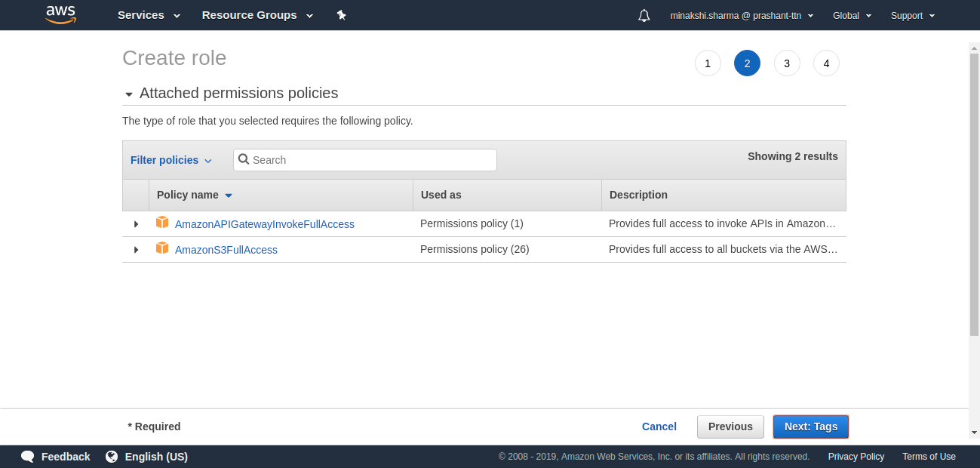
Task: Sort by Policy name column
Action: [195, 195]
